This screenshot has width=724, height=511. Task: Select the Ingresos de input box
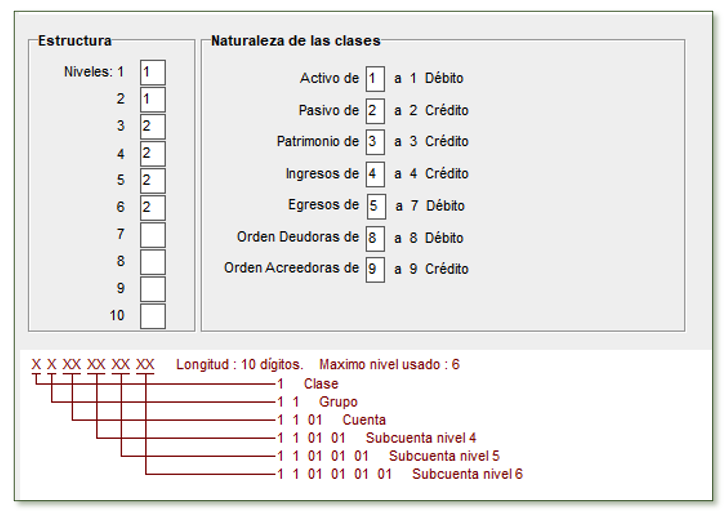(375, 174)
